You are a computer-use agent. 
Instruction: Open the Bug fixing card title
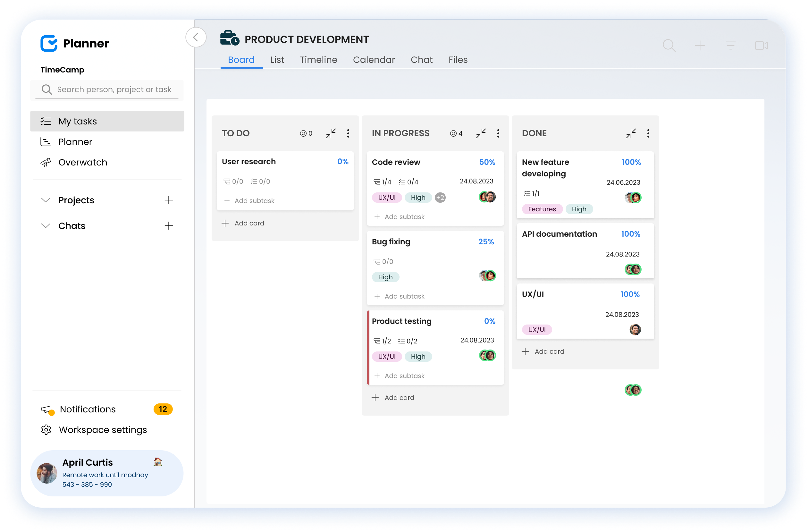391,242
